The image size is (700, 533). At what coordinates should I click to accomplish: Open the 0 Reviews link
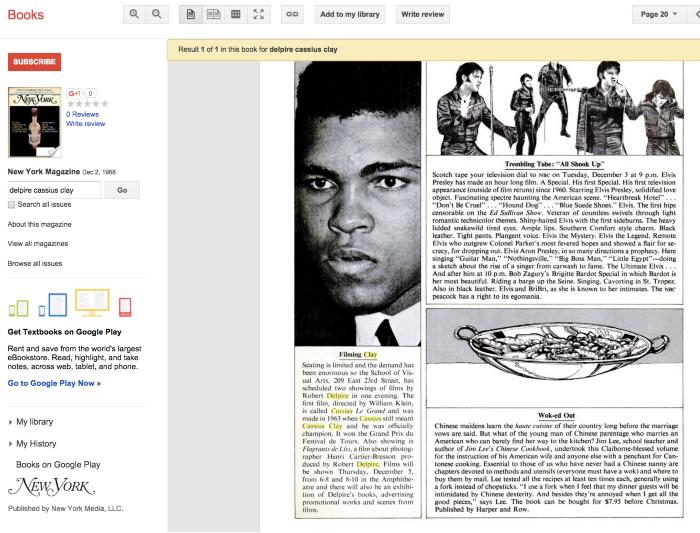click(x=83, y=114)
